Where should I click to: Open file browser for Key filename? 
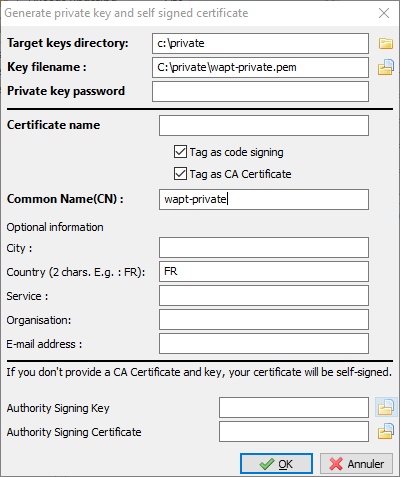(386, 67)
